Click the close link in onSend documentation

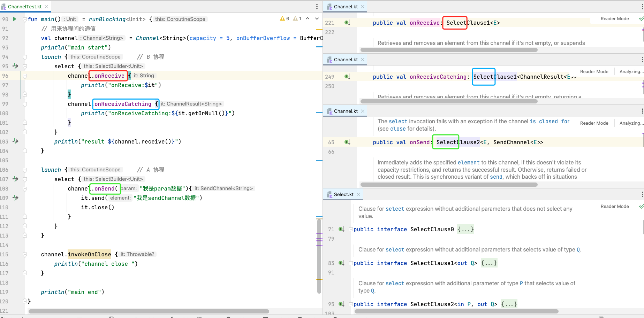398,129
